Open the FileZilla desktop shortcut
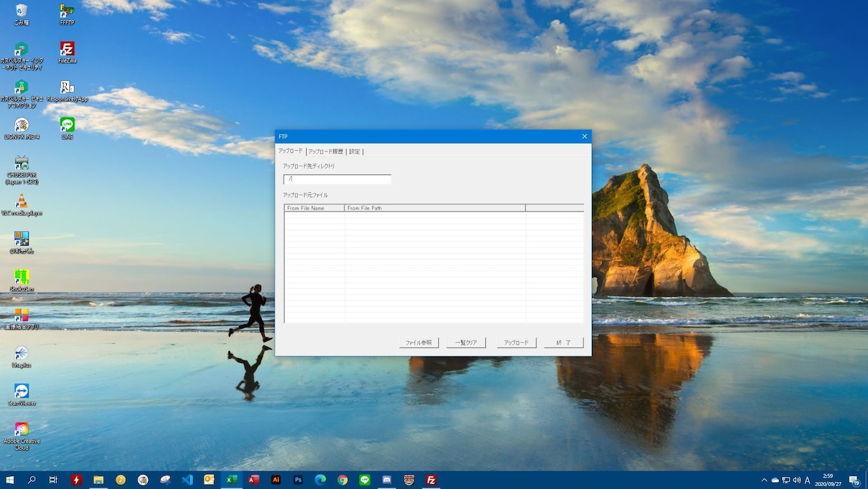This screenshot has height=489, width=868. coord(67,52)
